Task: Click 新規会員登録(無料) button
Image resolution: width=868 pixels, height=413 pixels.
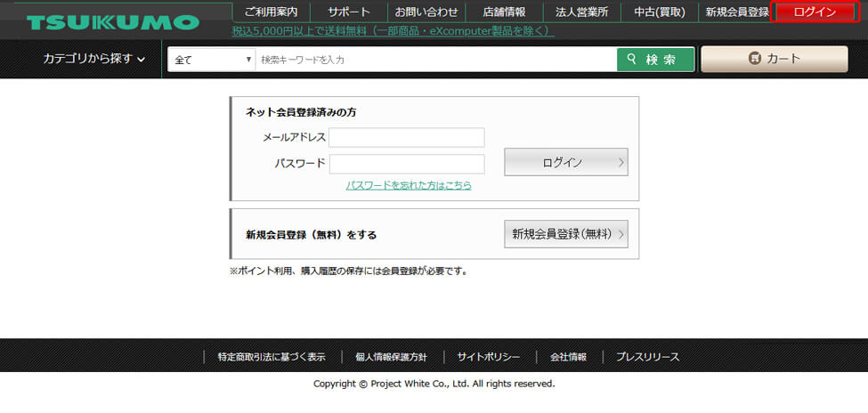Action: 565,234
